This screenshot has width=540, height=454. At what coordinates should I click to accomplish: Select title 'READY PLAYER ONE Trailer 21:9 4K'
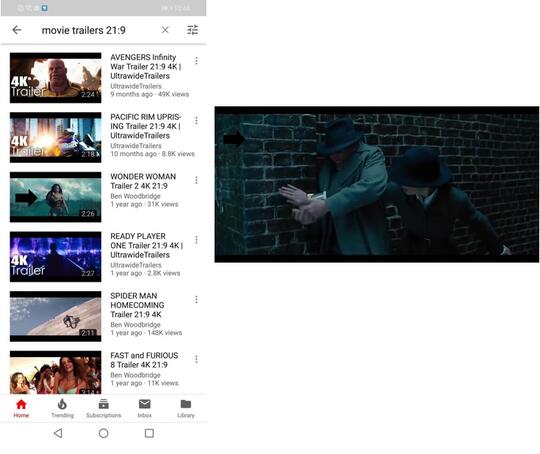coord(146,245)
